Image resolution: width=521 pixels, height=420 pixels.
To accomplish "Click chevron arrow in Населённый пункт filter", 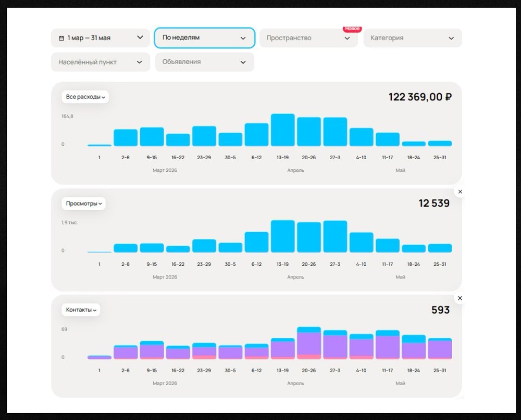I will (x=140, y=62).
